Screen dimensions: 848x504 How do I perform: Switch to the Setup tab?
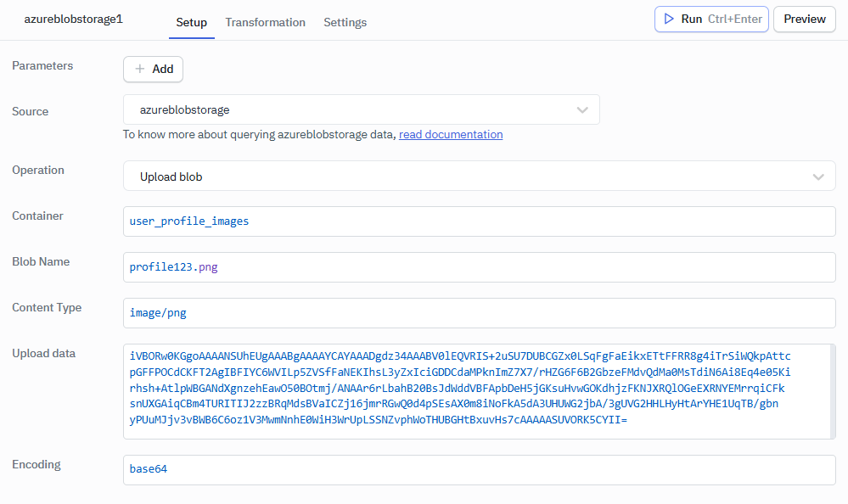(x=191, y=23)
